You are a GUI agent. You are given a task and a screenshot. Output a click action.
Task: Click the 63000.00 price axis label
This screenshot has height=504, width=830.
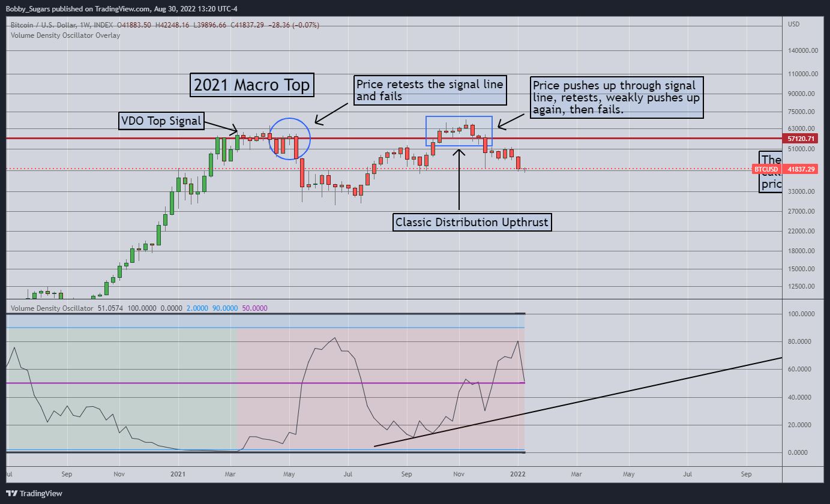point(801,128)
